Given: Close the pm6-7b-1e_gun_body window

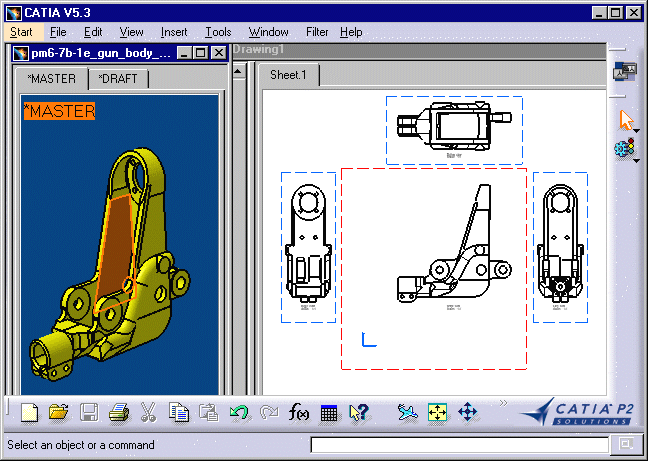Looking at the screenshot, I should coord(218,53).
